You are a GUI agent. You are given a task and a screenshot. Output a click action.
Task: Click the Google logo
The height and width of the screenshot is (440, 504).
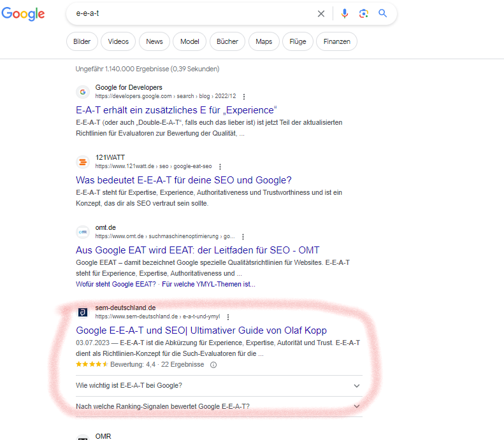(x=23, y=14)
